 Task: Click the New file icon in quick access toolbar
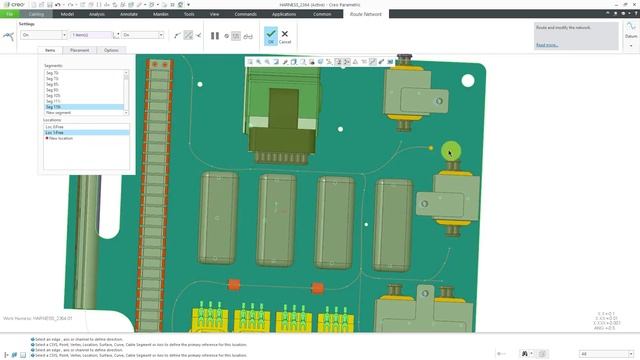pos(34,4)
